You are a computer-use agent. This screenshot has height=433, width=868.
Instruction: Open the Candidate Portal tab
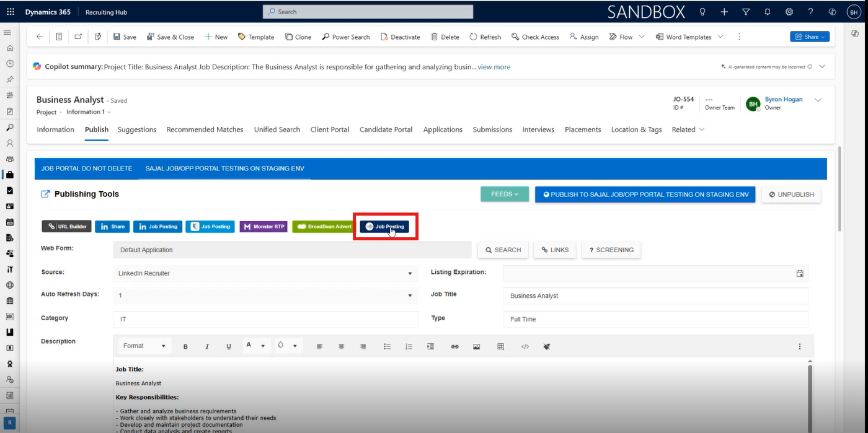coord(386,129)
